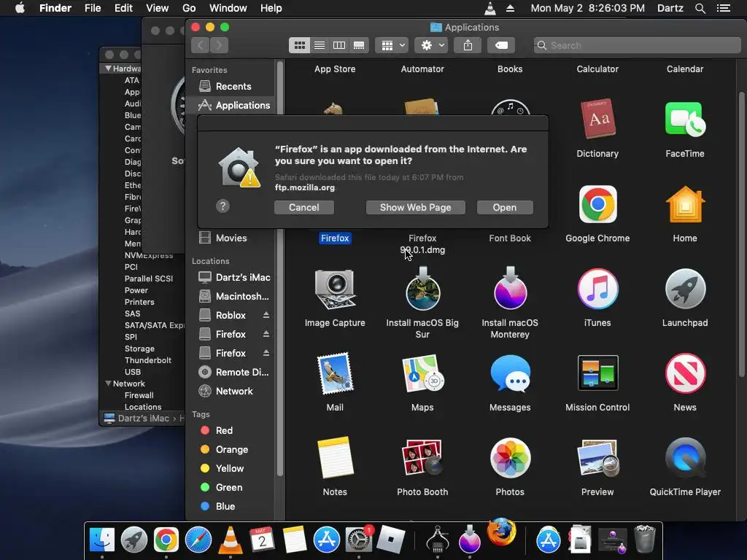Open Spotlight search in menu bar
Image resolution: width=747 pixels, height=560 pixels.
click(700, 8)
